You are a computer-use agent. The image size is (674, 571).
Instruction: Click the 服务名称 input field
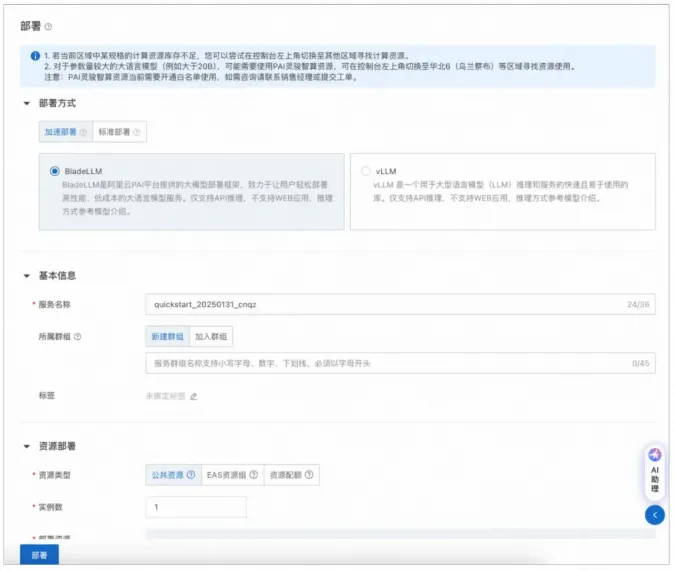pos(400,304)
